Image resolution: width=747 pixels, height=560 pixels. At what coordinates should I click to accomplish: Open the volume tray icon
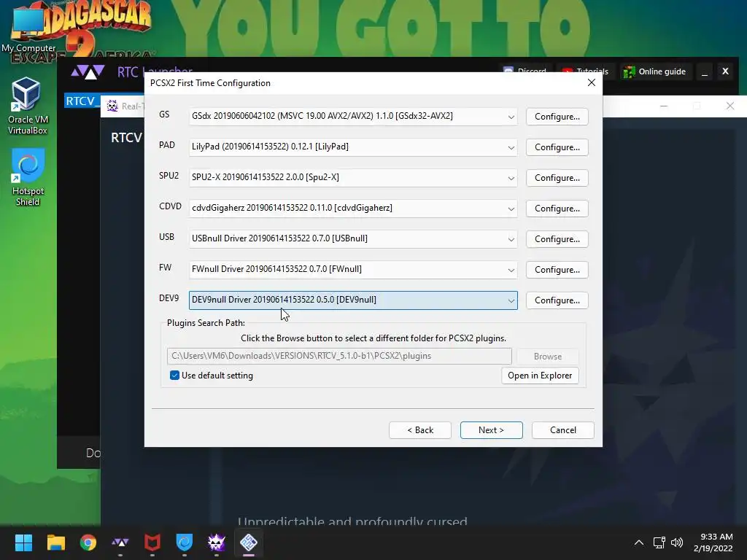pos(677,542)
